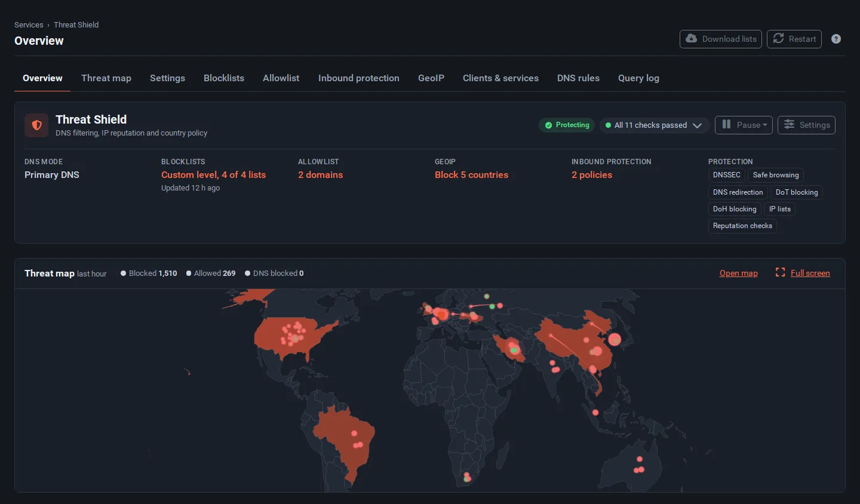Click the Reputation checks tag

pyautogui.click(x=742, y=226)
